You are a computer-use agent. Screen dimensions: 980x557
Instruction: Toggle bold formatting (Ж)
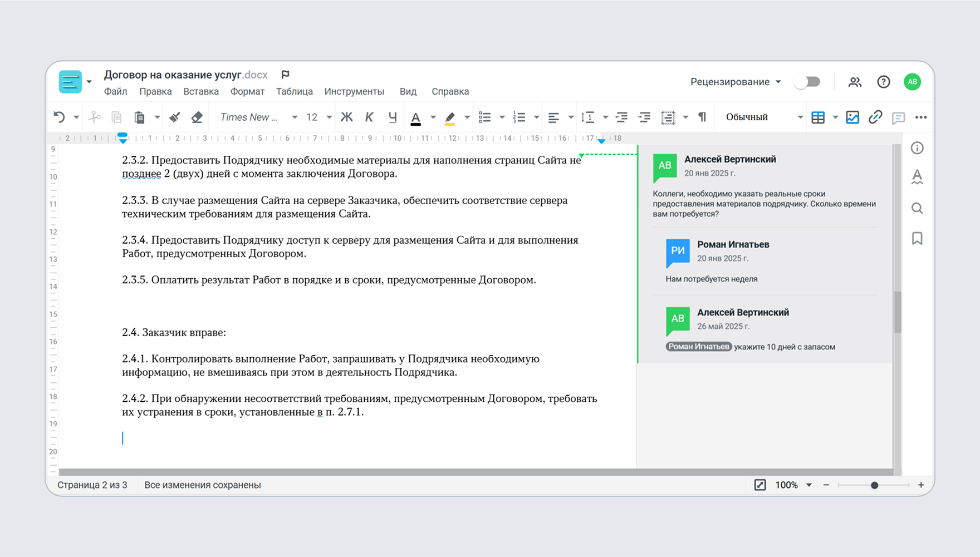346,117
